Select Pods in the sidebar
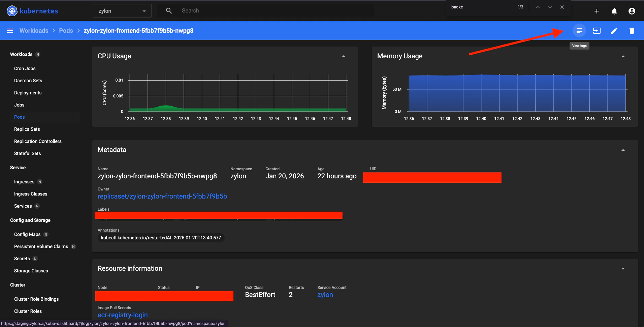The image size is (644, 327). (20, 117)
